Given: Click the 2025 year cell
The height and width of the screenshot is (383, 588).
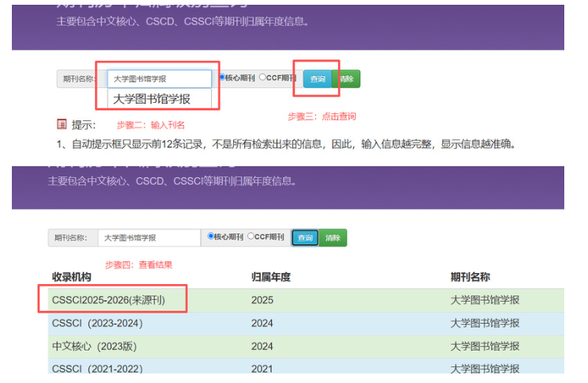Looking at the screenshot, I should point(262,300).
